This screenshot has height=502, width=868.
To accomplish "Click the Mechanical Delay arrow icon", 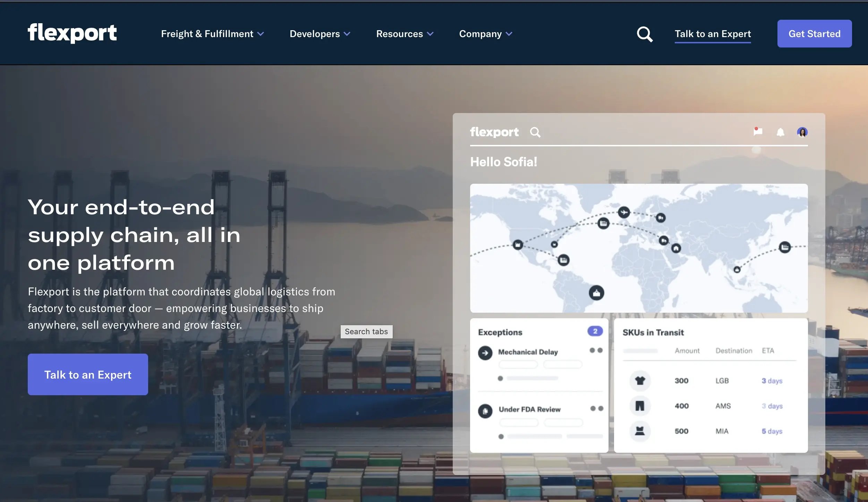I will coord(485,353).
